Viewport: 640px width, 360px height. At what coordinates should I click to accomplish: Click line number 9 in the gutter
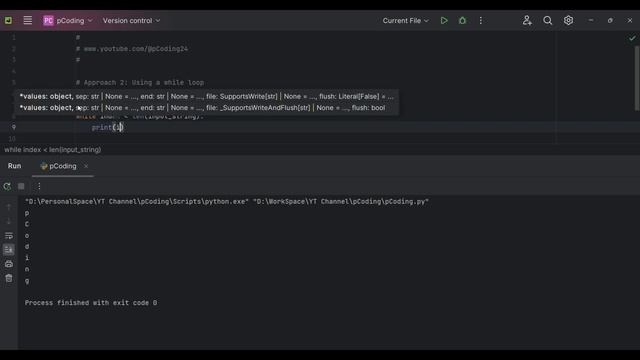tap(13, 127)
